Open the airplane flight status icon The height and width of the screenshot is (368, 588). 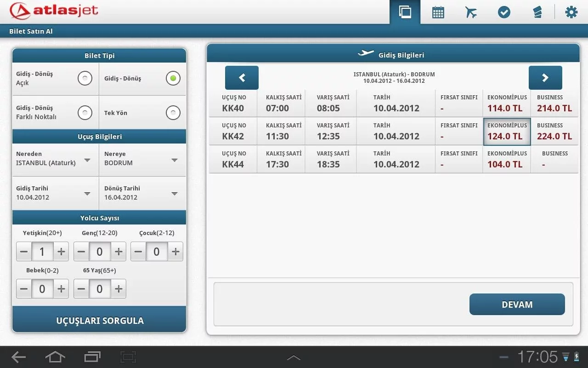click(x=471, y=12)
